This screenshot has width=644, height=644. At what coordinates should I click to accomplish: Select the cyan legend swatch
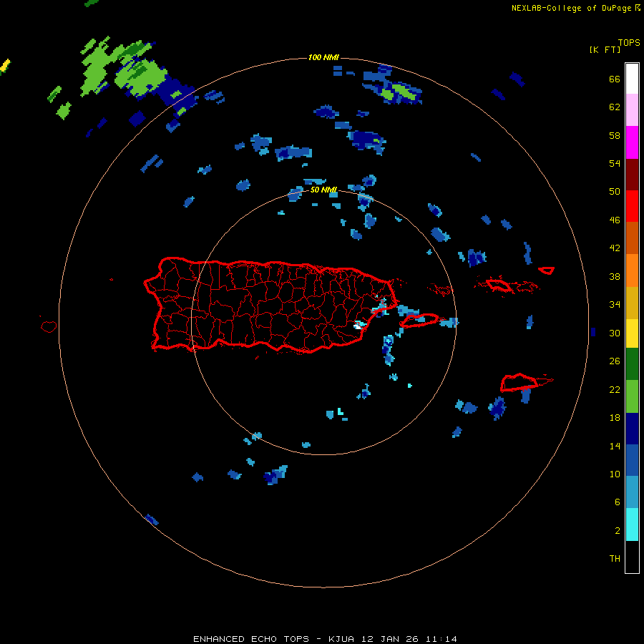[x=632, y=525]
